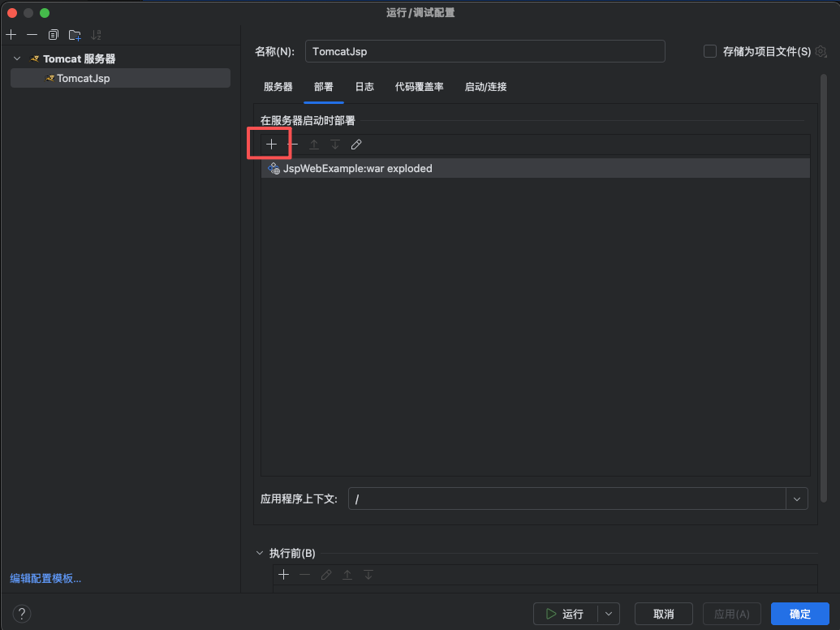Collapse the 执行前 section
840x630 pixels.
[260, 553]
